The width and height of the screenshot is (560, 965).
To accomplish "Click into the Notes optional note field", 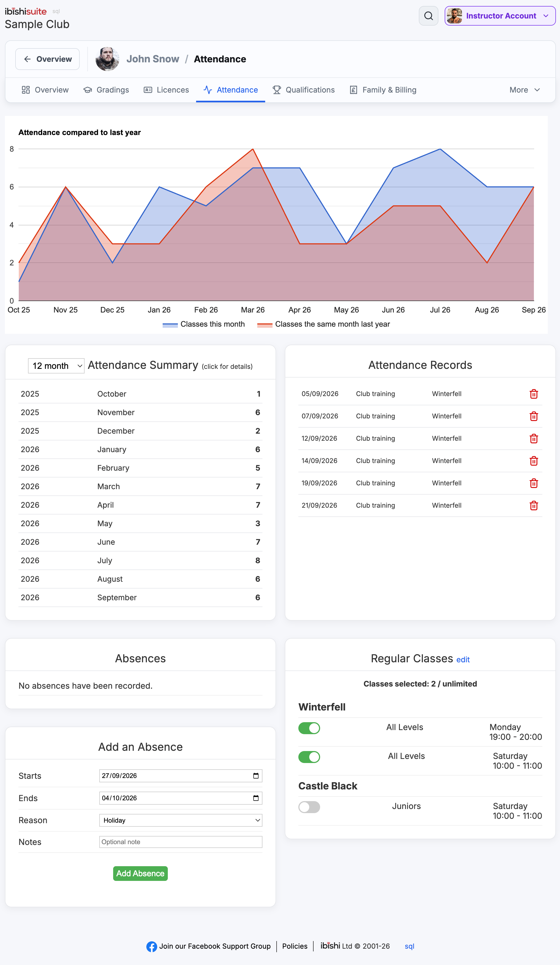I will 181,842.
